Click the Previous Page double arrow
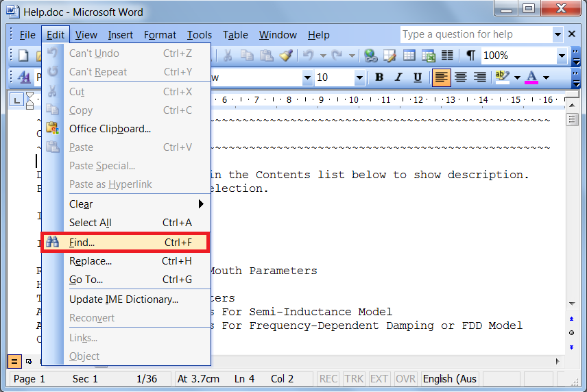Image resolution: width=587 pixels, height=392 pixels. point(571,319)
